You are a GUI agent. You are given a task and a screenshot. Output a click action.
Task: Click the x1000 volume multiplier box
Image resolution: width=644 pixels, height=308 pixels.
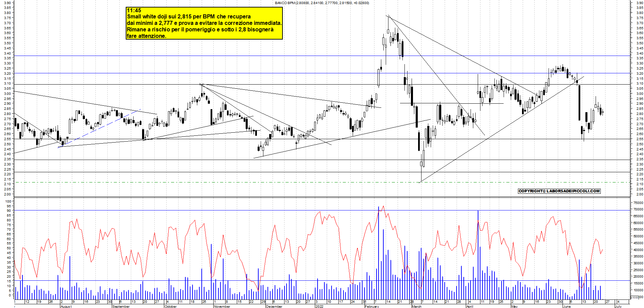634,297
